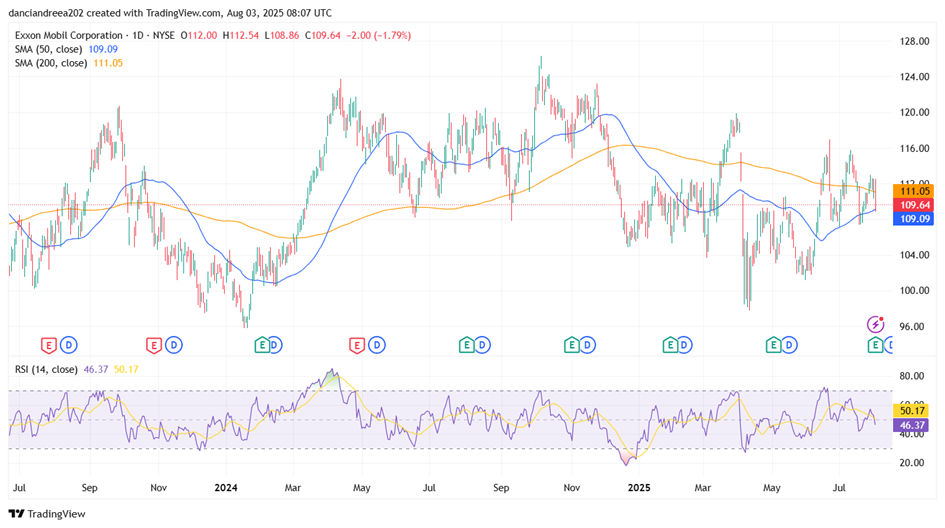Open the green earnings marker nearest 2024 label
Image resolution: width=945 pixels, height=528 pixels.
[x=262, y=345]
